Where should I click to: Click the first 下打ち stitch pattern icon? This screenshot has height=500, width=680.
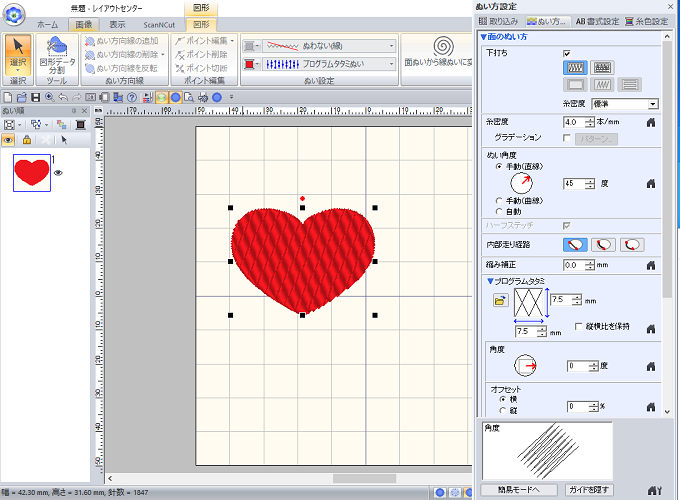click(x=574, y=67)
